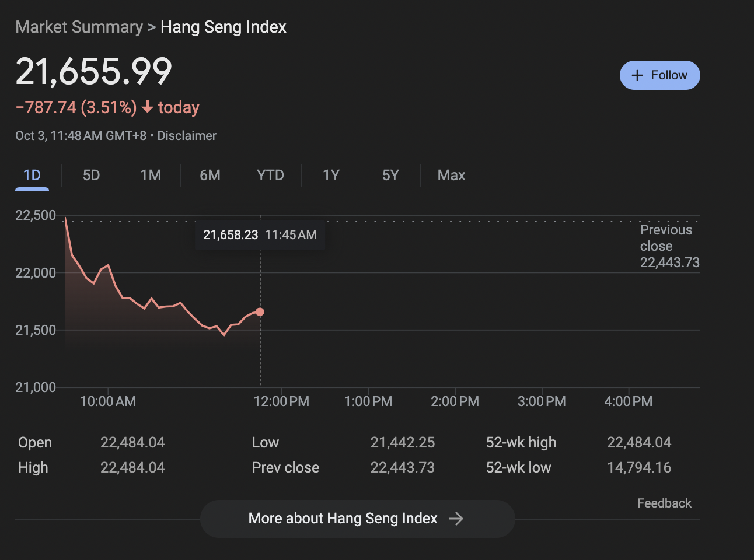Click the Open value 22,484.04
Image resolution: width=754 pixels, height=560 pixels.
[x=132, y=443]
